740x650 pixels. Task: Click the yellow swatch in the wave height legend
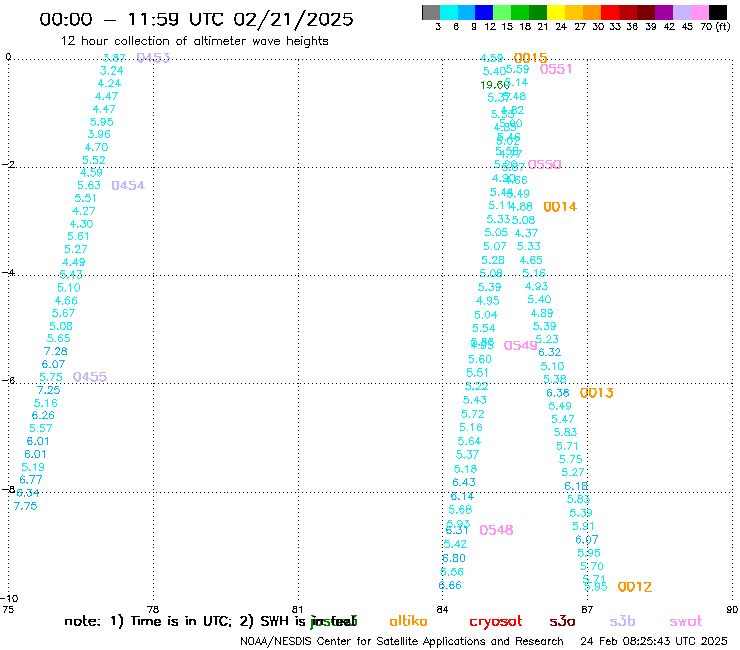(x=556, y=12)
